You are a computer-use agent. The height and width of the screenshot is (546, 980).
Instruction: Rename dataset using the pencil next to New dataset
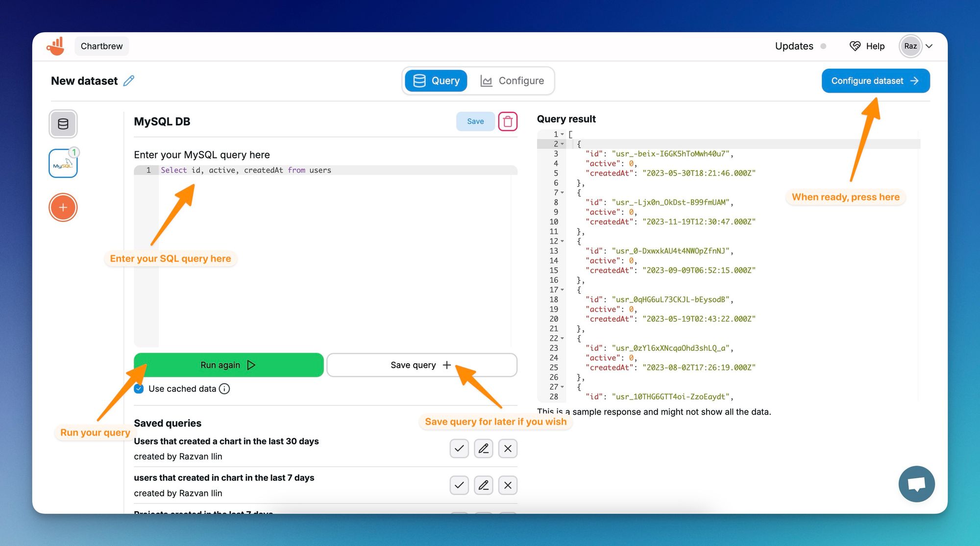click(x=129, y=80)
